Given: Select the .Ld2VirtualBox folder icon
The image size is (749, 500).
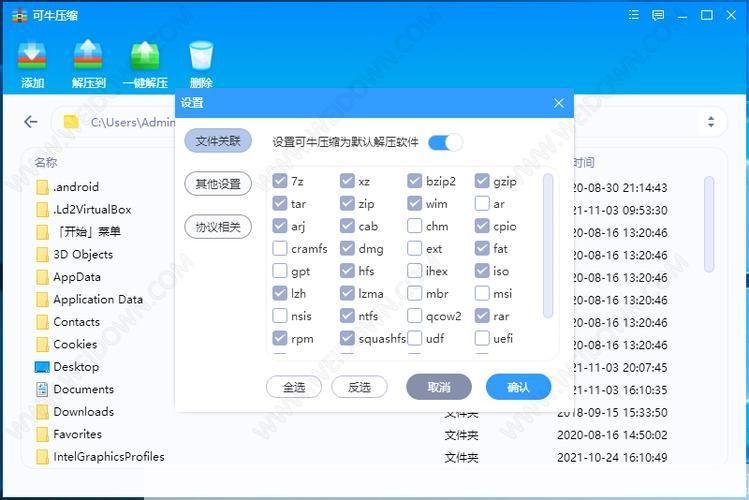Looking at the screenshot, I should tap(43, 209).
